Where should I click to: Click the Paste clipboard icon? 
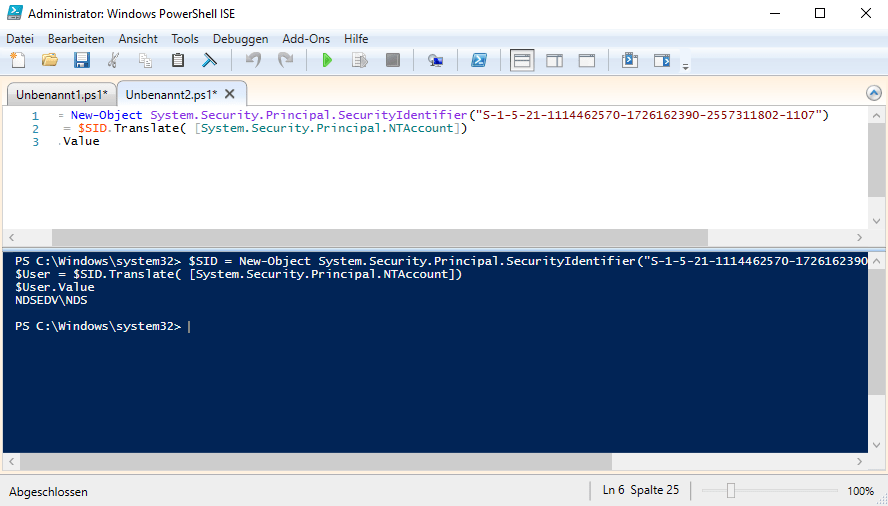pyautogui.click(x=177, y=60)
